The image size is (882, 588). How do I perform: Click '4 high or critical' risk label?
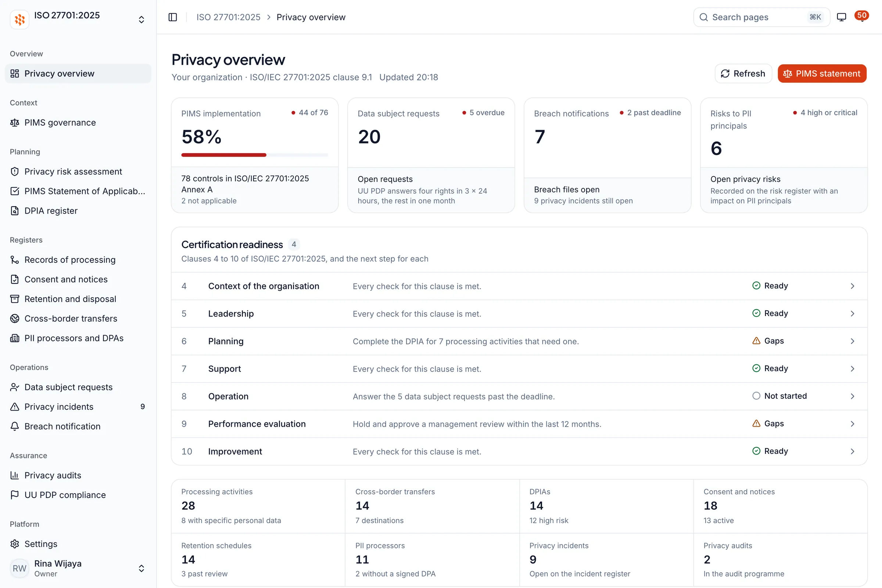pos(825,112)
